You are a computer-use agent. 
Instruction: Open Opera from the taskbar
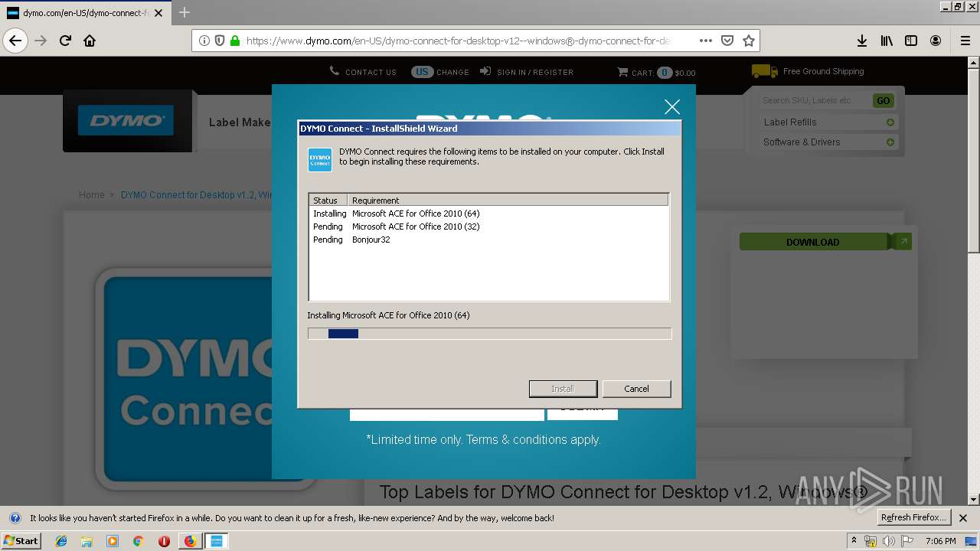coord(164,541)
